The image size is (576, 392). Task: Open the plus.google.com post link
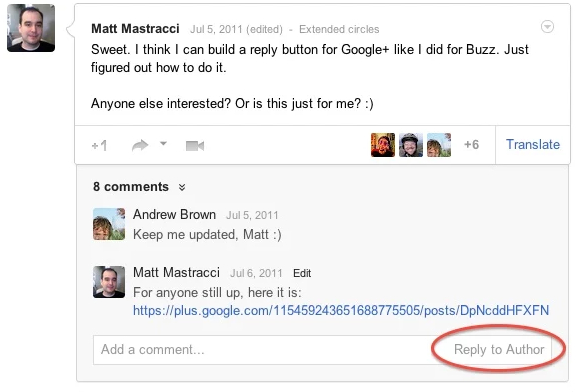[x=341, y=311]
